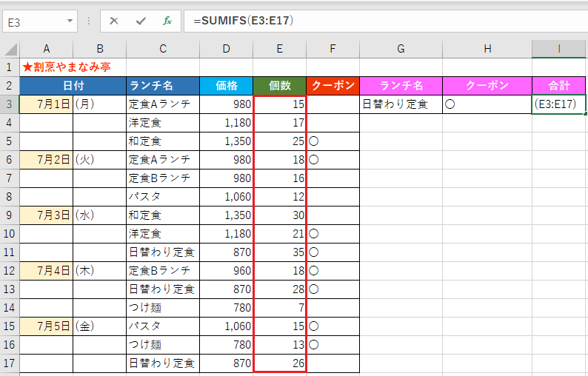
Task: Select row 17 header
Action: [x=10, y=363]
